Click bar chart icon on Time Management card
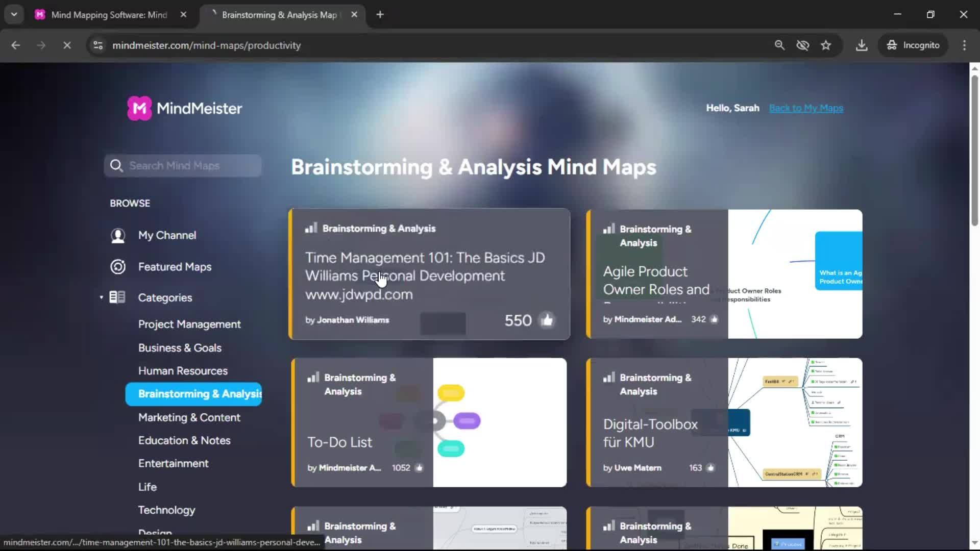This screenshot has width=980, height=551. point(311,228)
